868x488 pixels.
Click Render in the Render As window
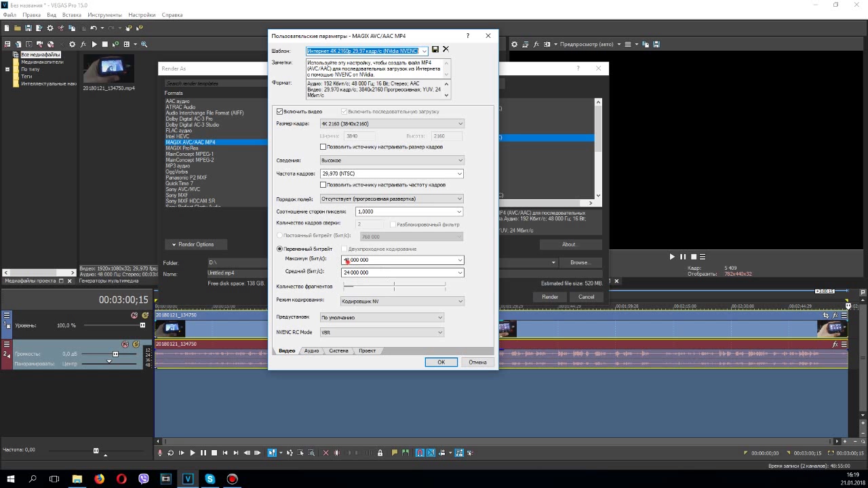tap(550, 297)
